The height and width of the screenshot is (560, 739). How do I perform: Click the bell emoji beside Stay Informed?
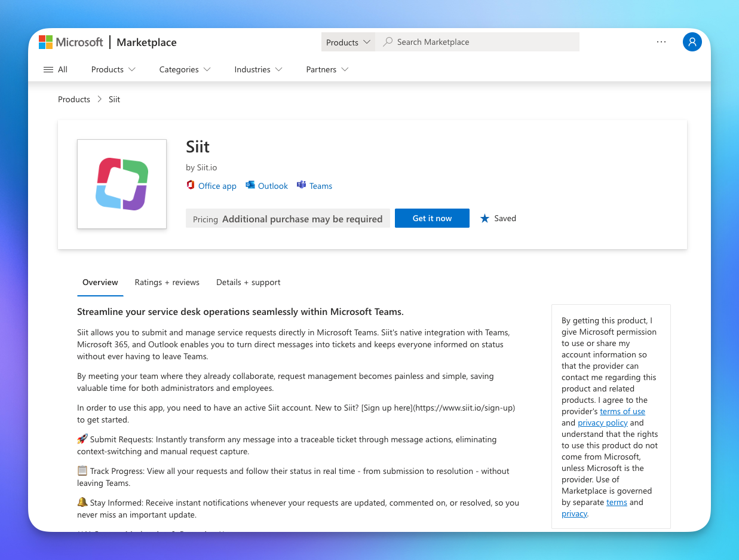(x=82, y=502)
